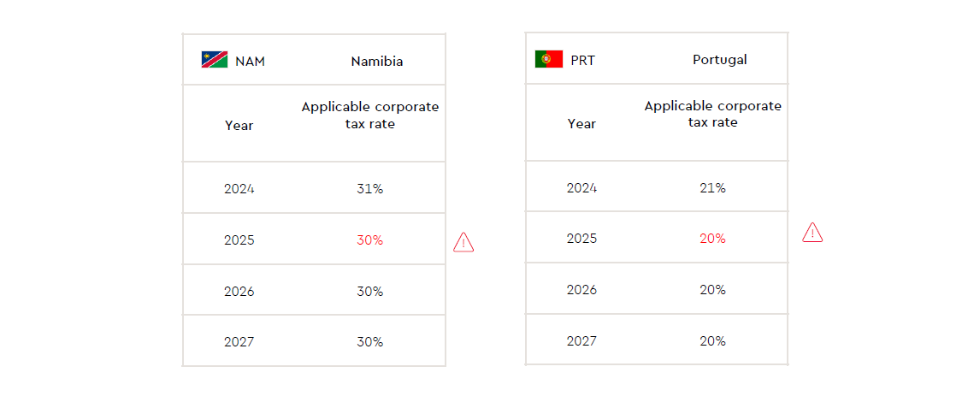Click the warning triangle beside Portugal 2025
Image resolution: width=980 pixels, height=402 pixels.
[812, 232]
